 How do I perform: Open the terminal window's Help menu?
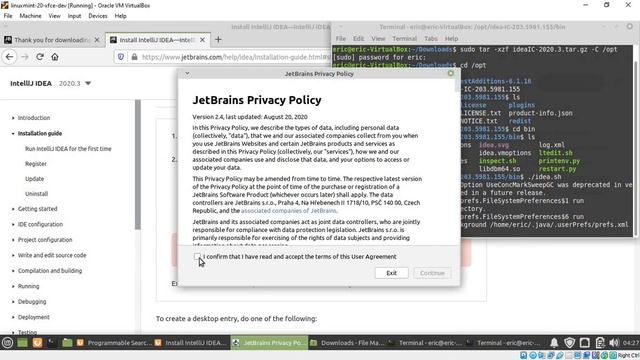coord(451,39)
